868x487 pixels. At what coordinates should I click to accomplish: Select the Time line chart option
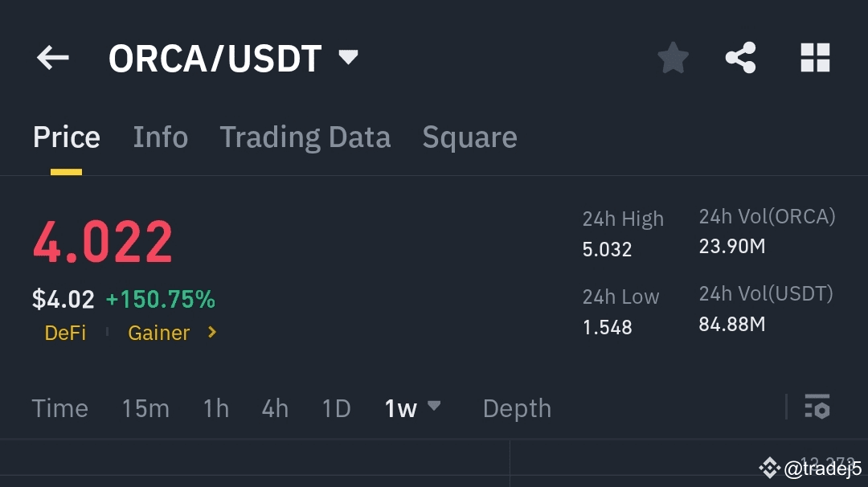59,408
